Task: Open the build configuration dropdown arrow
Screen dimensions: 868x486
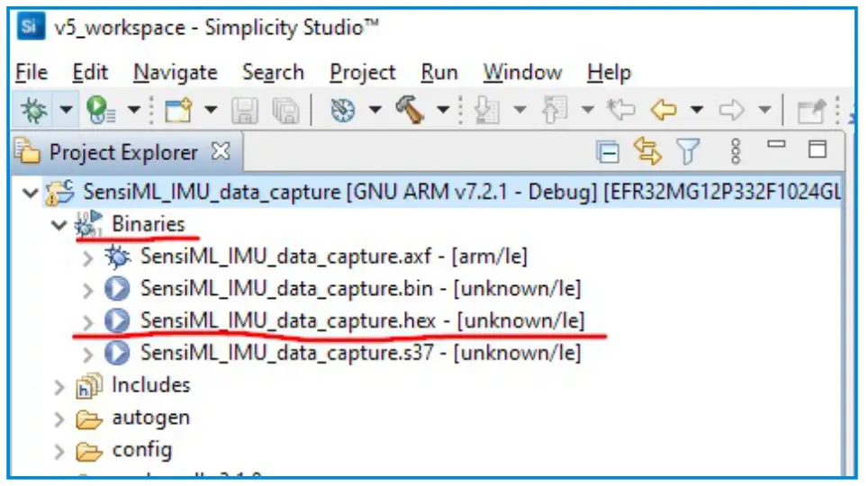Action: 375,109
